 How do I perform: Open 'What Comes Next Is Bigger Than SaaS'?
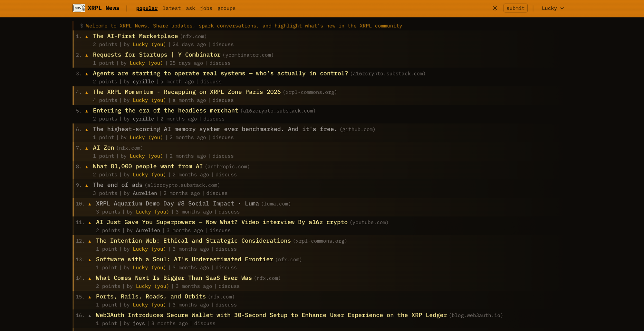(174, 278)
